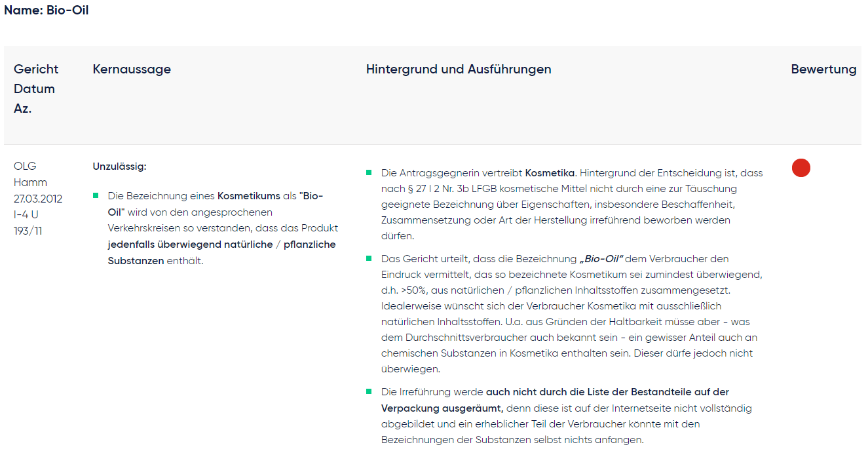Click the italic bold „Bio-Oil“ term
This screenshot has height=451, width=868.
(601, 258)
